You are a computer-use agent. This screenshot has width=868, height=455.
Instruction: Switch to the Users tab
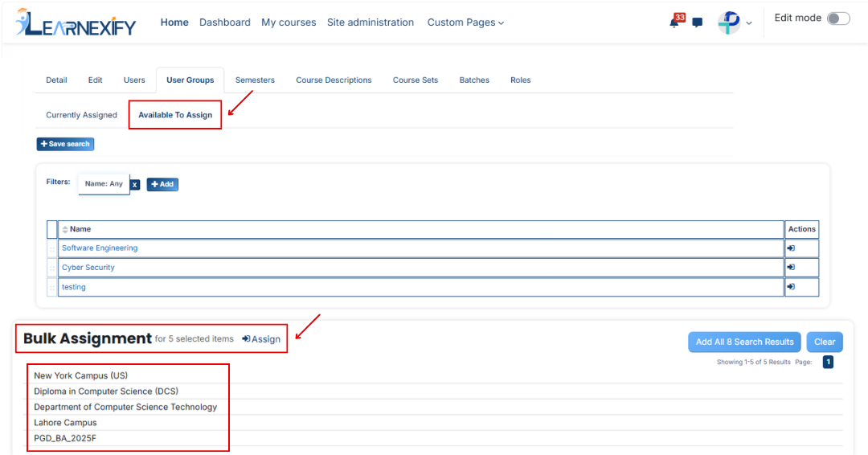(134, 80)
